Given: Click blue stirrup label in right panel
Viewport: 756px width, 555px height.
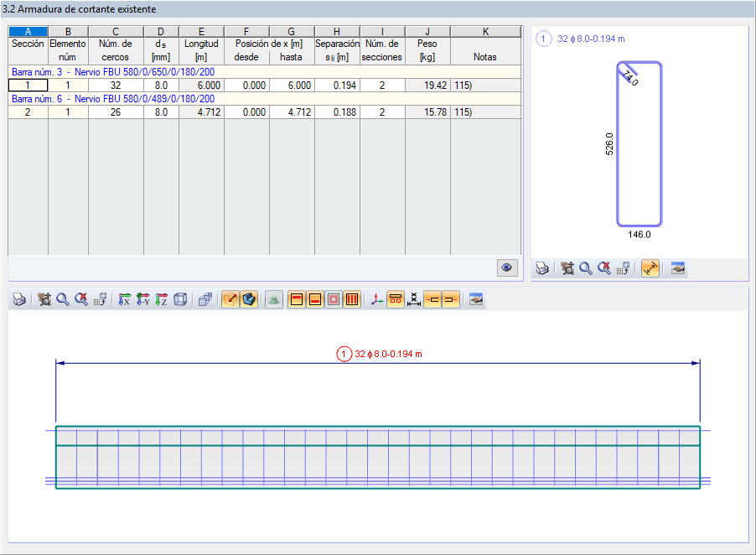Looking at the screenshot, I should tap(591, 39).
